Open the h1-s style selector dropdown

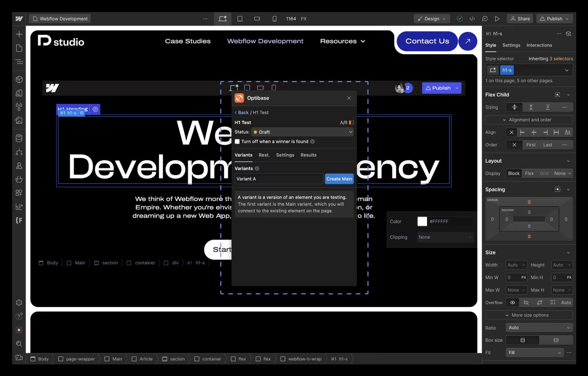(567, 70)
